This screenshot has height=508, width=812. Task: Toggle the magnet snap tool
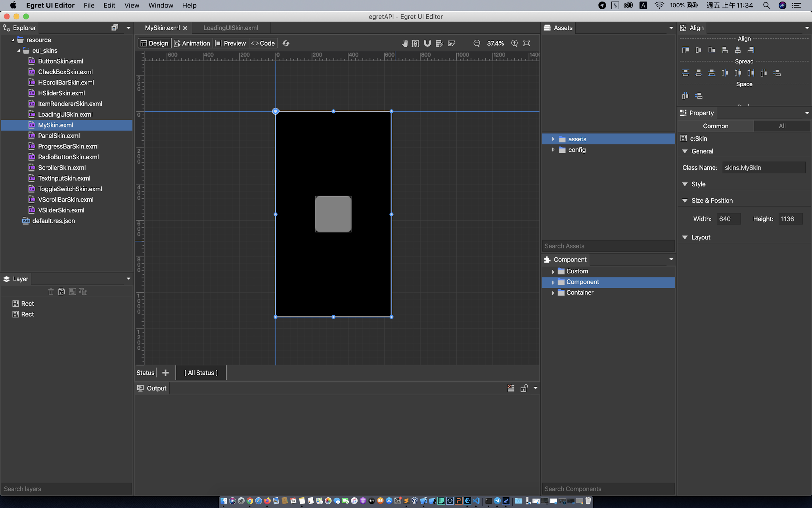427,43
